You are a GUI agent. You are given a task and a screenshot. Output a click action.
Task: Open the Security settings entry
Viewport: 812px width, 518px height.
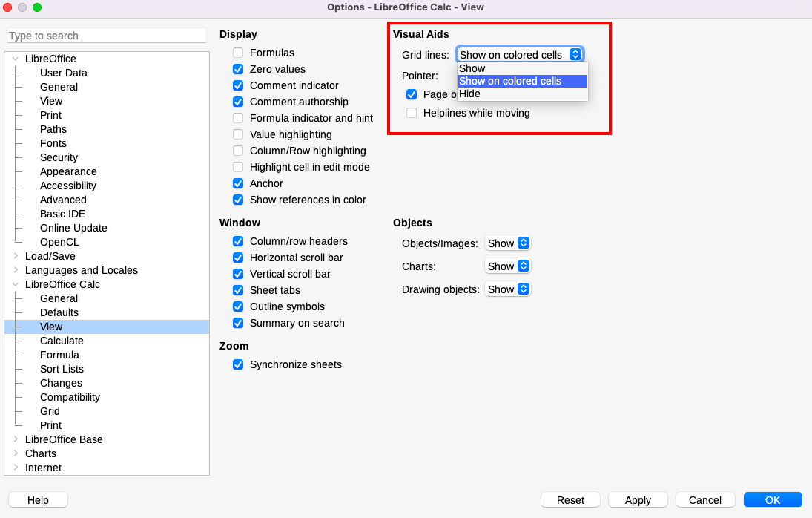coord(59,157)
